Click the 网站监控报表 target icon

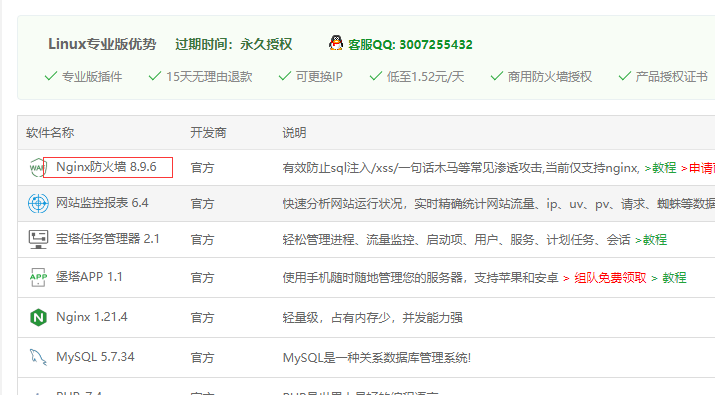(x=38, y=203)
